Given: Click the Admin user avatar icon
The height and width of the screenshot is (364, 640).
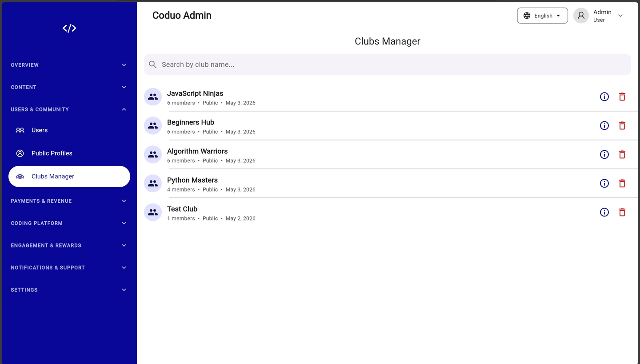Looking at the screenshot, I should click(581, 16).
